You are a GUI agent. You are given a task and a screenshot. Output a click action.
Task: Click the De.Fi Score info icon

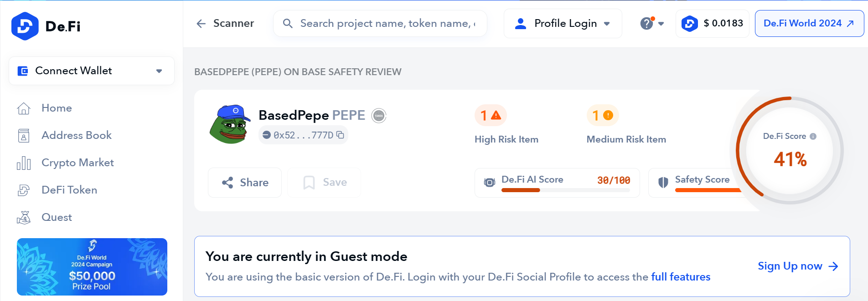pyautogui.click(x=813, y=136)
